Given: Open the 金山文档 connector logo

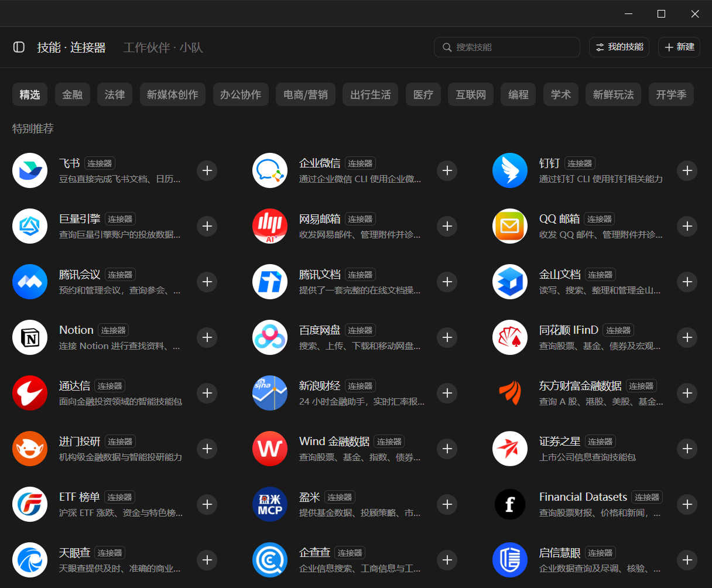Looking at the screenshot, I should click(510, 282).
